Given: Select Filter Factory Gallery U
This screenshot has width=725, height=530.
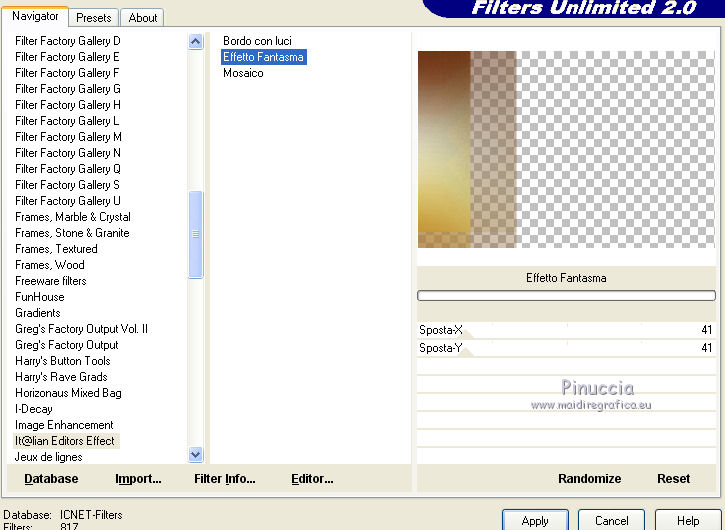Looking at the screenshot, I should tap(68, 201).
